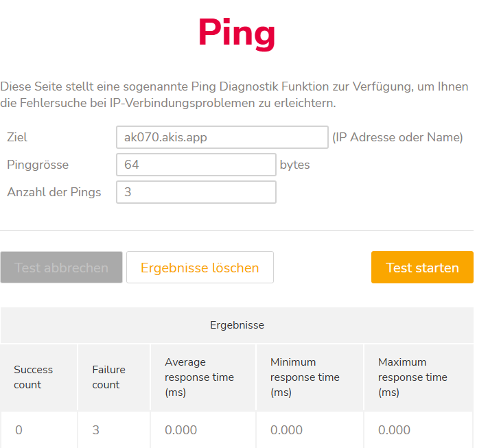Click the Anzahl der Pings label
The image size is (477, 448).
pyautogui.click(x=54, y=192)
